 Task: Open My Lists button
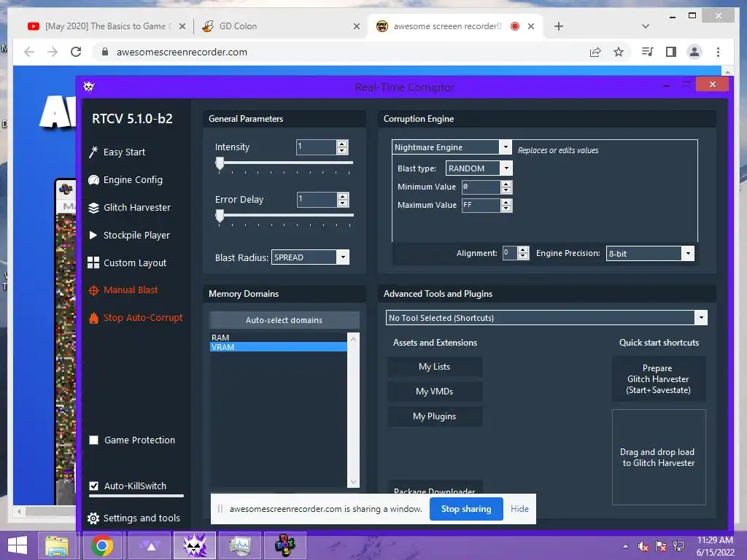click(x=435, y=367)
